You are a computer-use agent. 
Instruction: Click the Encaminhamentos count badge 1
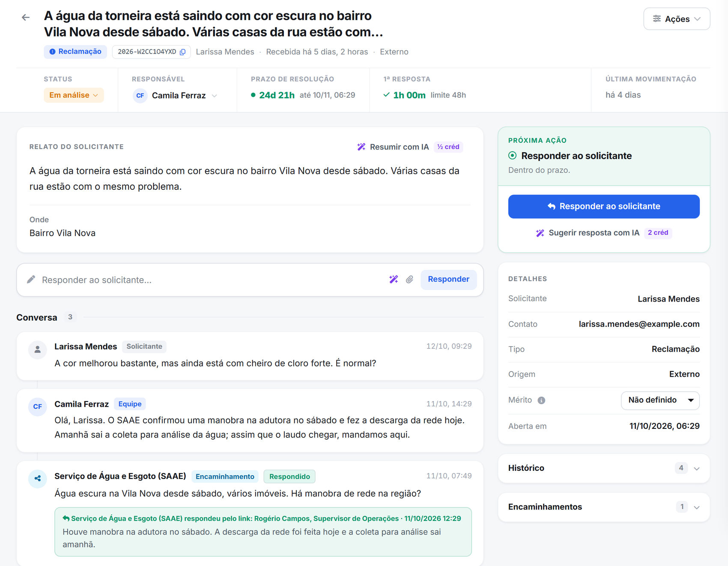point(682,506)
